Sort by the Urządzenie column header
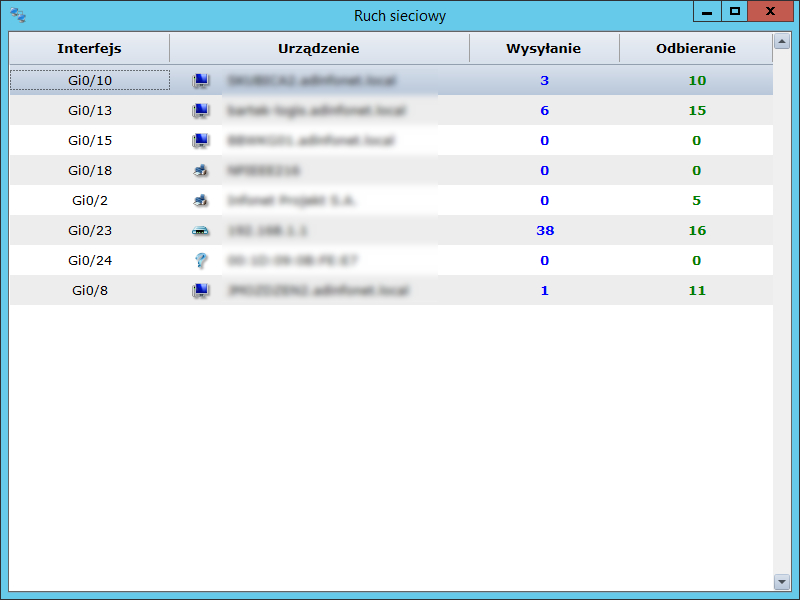This screenshot has width=800, height=600. click(318, 48)
